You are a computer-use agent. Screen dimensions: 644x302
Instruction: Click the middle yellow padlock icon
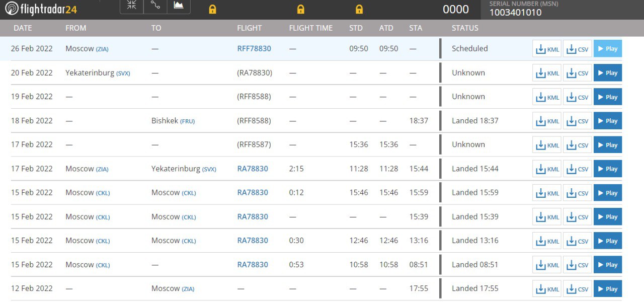(300, 9)
